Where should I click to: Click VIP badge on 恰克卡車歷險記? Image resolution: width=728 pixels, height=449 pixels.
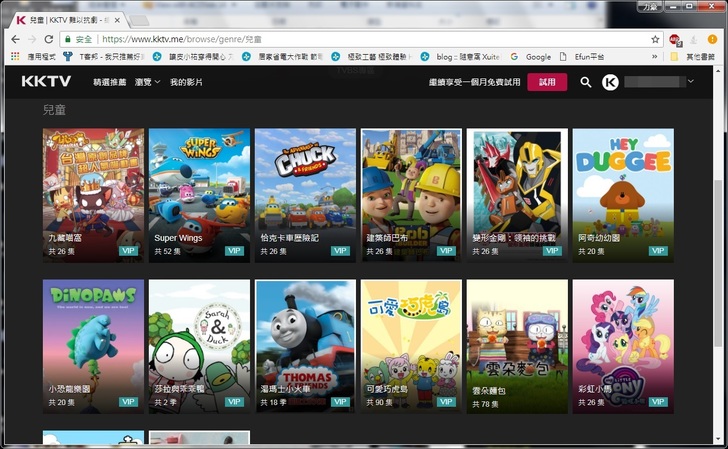(340, 251)
